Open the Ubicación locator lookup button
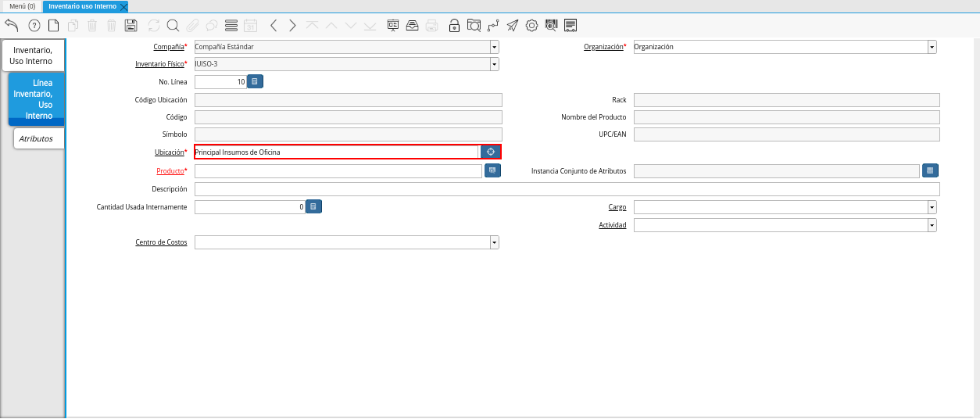This screenshot has height=419, width=980. point(491,152)
